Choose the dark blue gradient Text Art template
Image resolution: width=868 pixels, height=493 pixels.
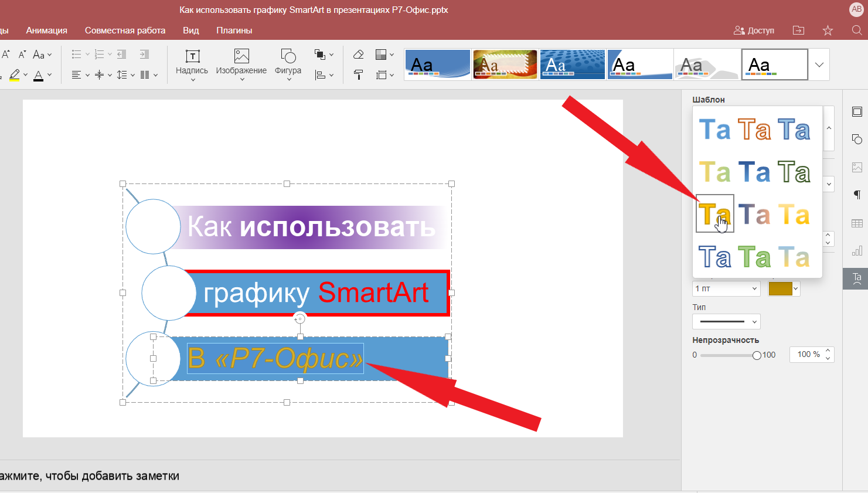(x=754, y=172)
